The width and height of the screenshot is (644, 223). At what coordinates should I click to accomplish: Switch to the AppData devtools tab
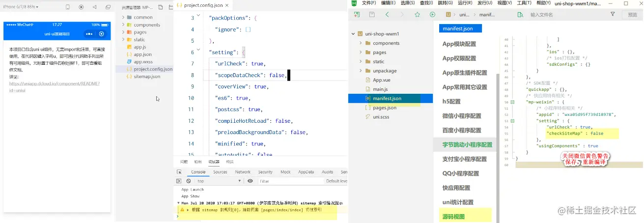pyautogui.click(x=306, y=172)
